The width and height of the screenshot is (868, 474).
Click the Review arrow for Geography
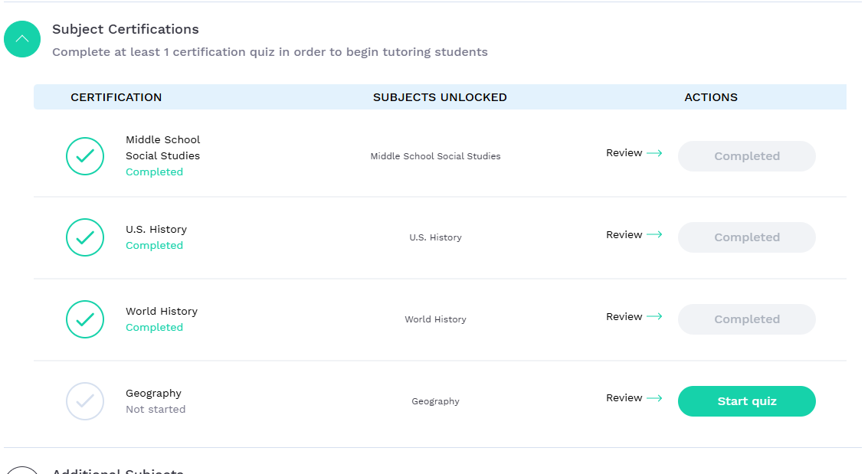coord(654,398)
